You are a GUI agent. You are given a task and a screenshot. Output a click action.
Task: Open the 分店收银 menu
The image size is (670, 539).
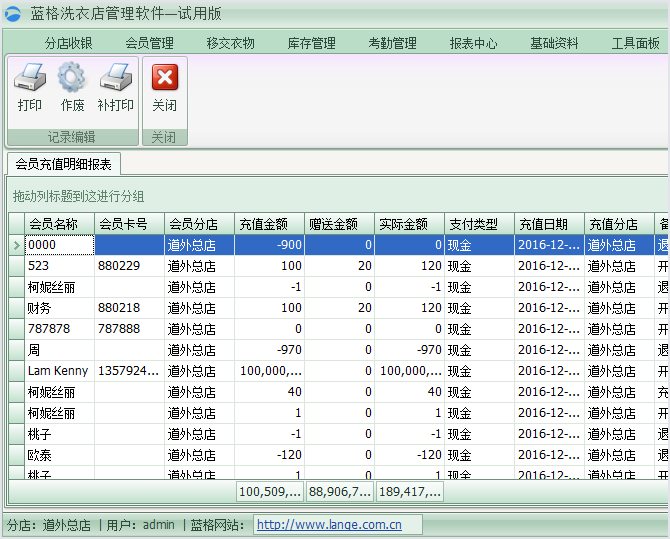pos(69,44)
